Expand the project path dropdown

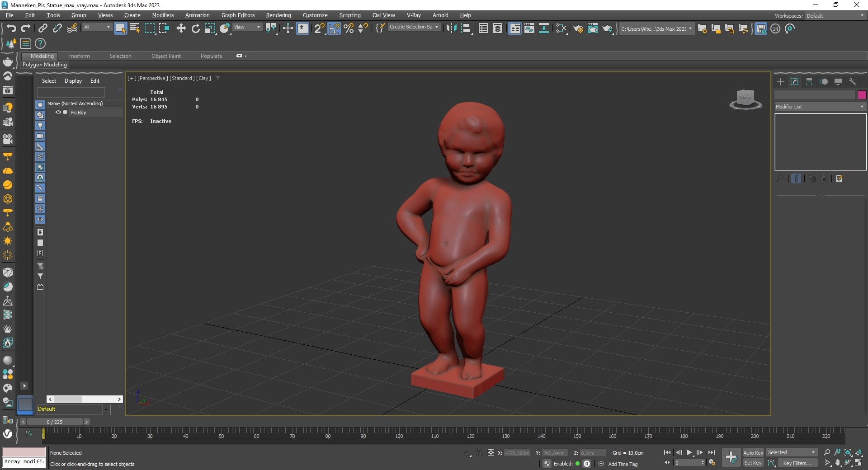[690, 28]
